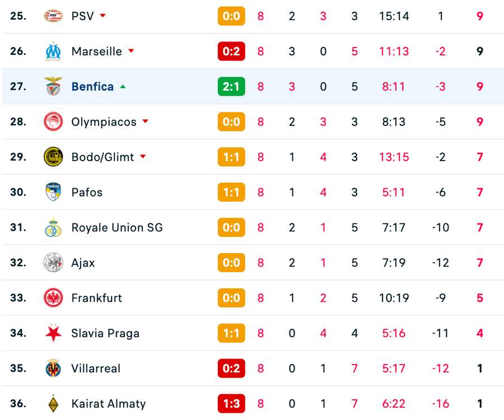Click the Villarreal club logo
The image size is (504, 420).
(54, 368)
